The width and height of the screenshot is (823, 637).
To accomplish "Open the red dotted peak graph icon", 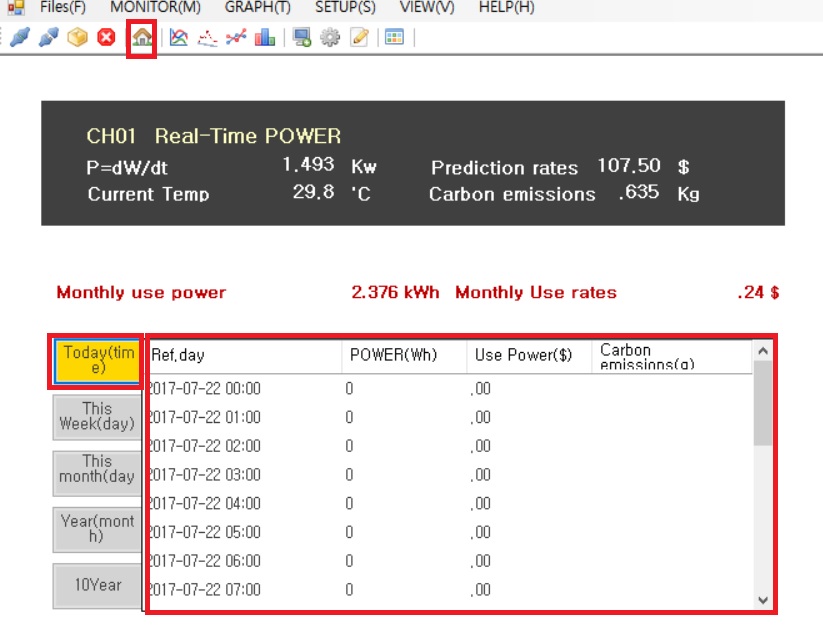I will (207, 37).
